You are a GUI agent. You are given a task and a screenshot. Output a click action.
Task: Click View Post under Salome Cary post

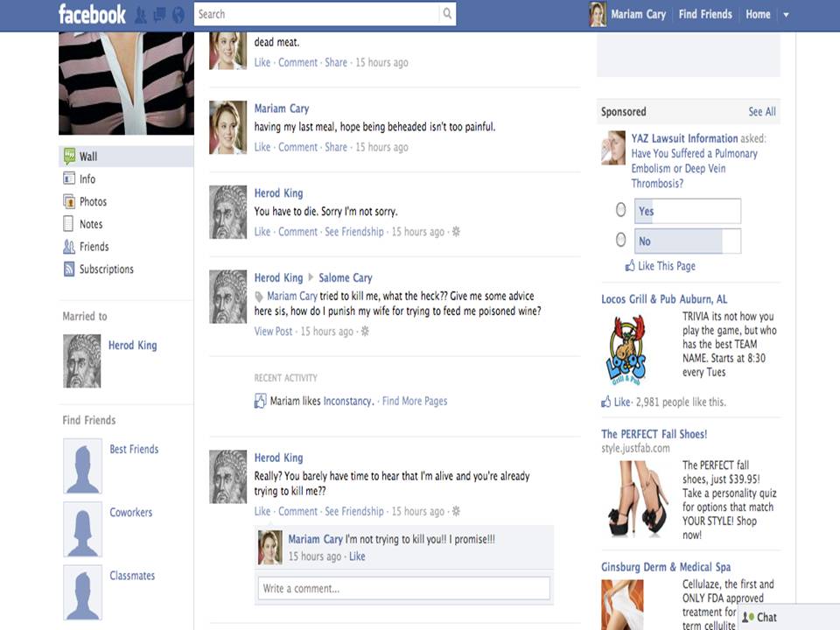(273, 331)
